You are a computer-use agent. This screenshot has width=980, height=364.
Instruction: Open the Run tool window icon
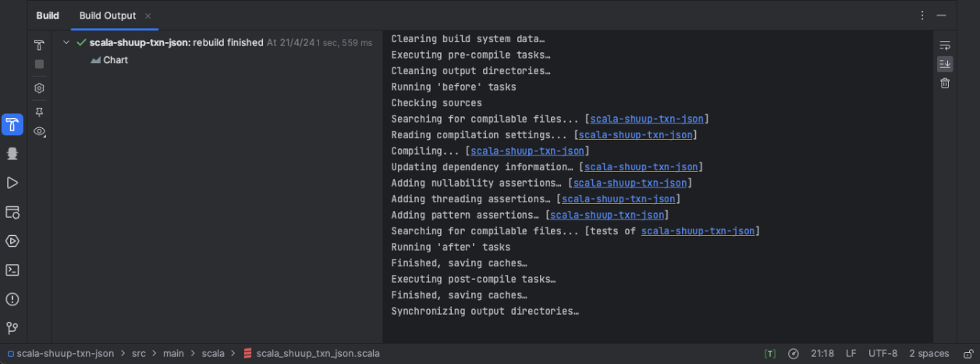tap(12, 183)
